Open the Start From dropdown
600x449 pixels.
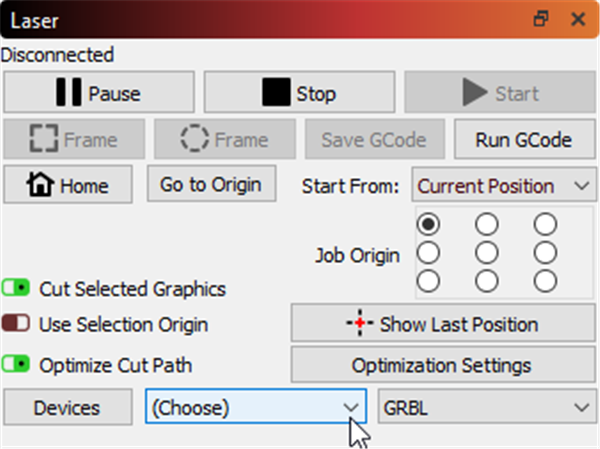point(500,186)
